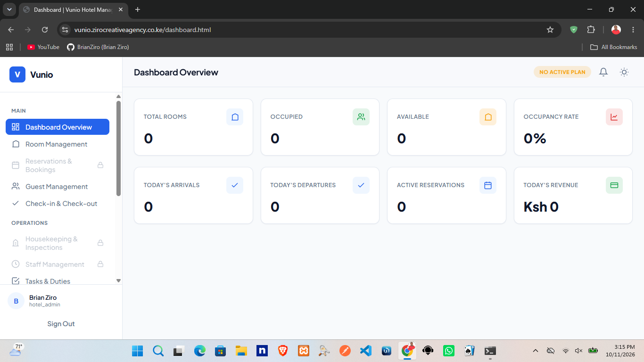Click Today's Arrivals checkmark icon
The image size is (644, 362).
tap(235, 185)
